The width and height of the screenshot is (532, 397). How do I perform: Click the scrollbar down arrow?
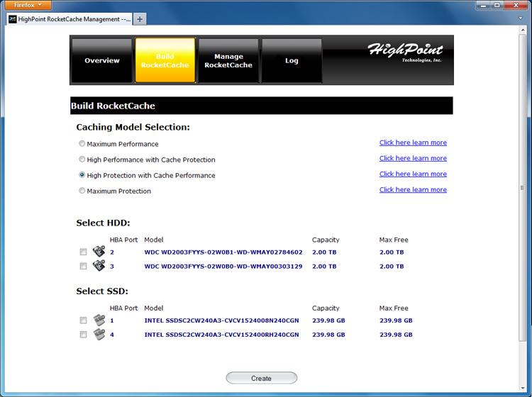(x=523, y=388)
